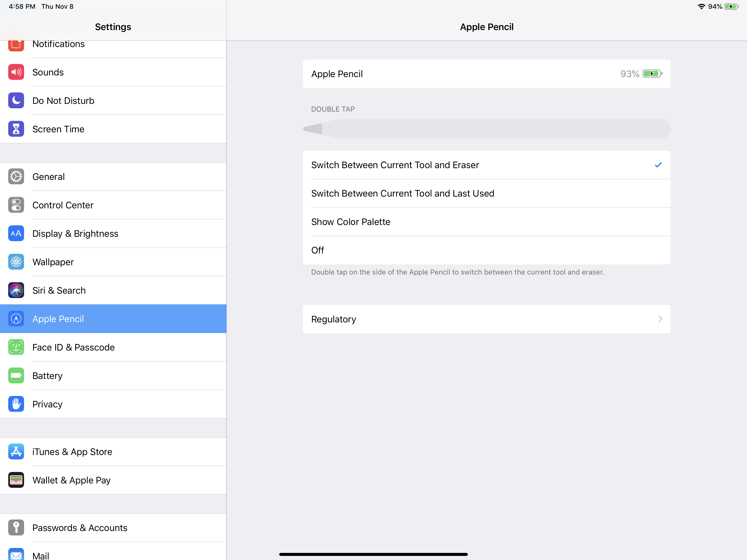Tap the Control Center toggles icon
The image size is (747, 560).
16,205
